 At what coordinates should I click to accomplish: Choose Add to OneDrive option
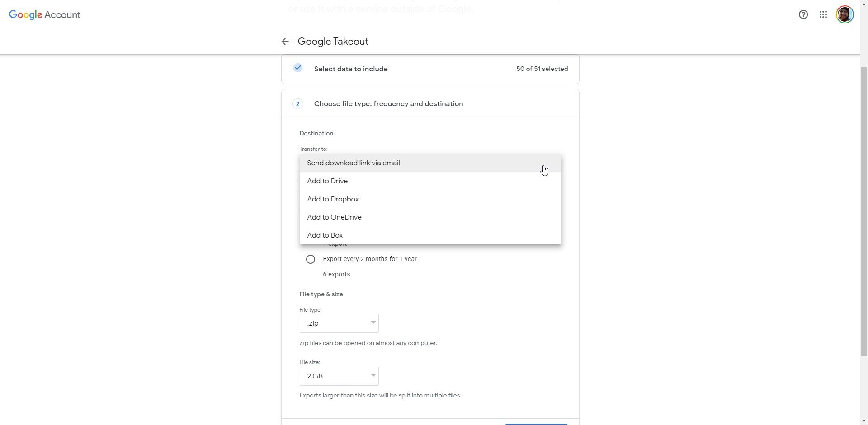tap(430, 217)
